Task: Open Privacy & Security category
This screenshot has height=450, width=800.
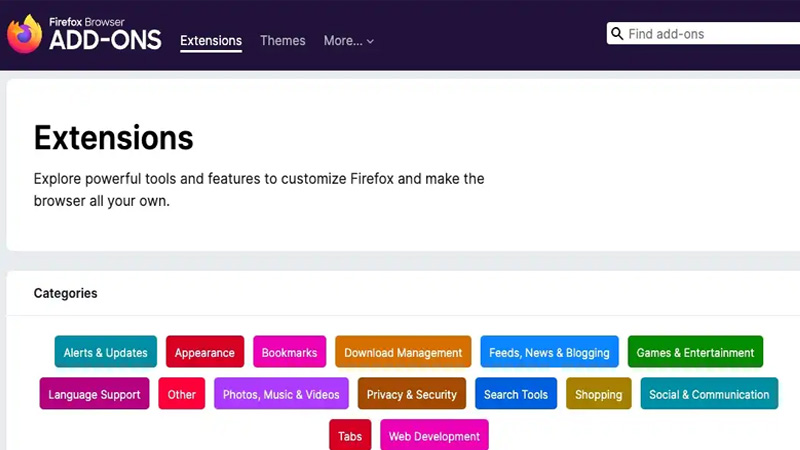Action: pyautogui.click(x=411, y=394)
